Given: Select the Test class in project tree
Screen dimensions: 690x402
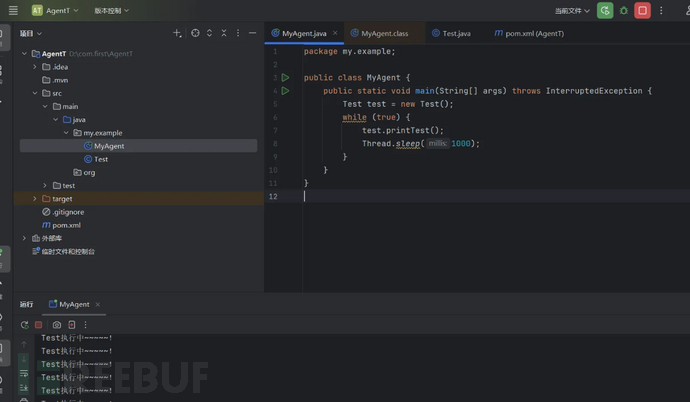Looking at the screenshot, I should (x=101, y=159).
